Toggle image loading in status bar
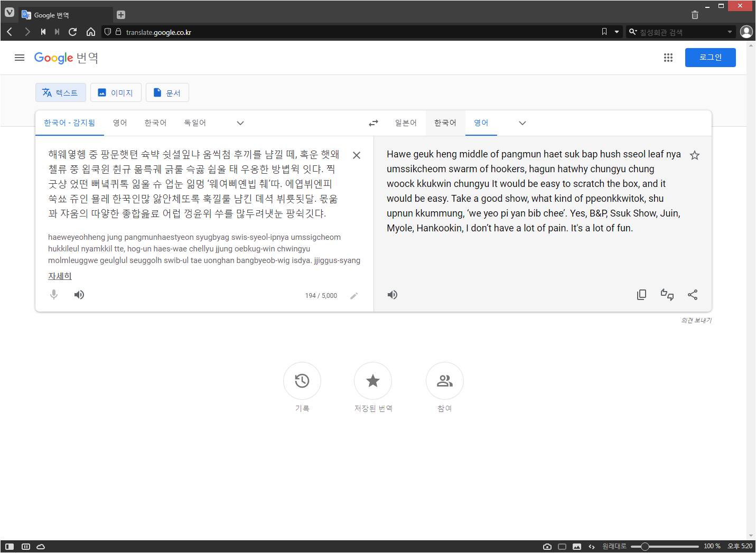Image resolution: width=756 pixels, height=553 pixels. pos(577,547)
